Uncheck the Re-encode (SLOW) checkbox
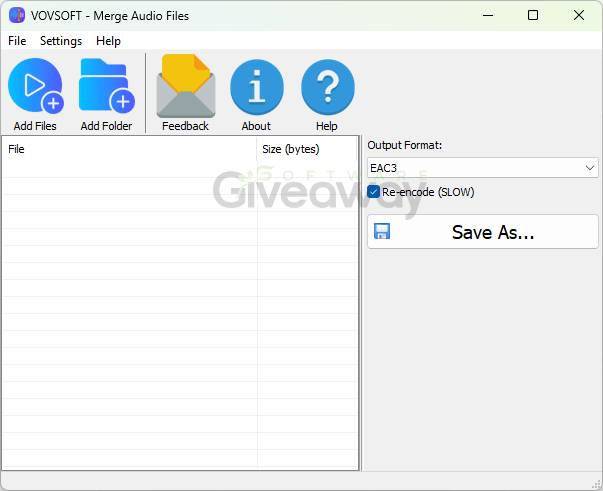603x491 pixels. 373,191
